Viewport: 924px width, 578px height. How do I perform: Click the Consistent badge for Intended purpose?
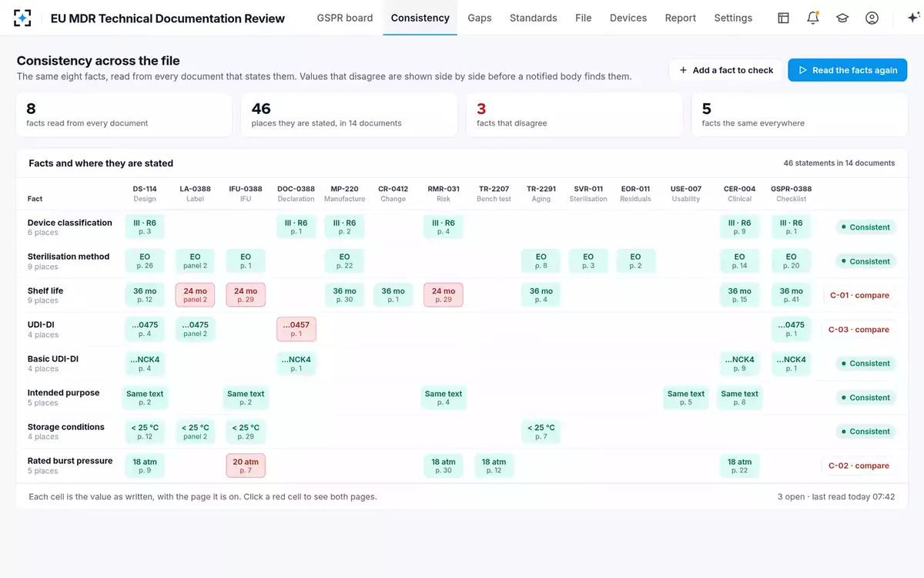click(x=865, y=398)
